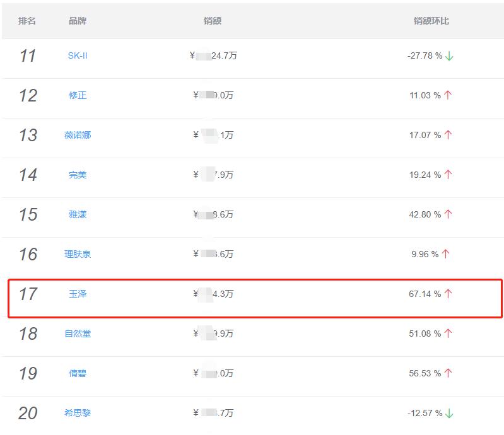Image resolution: width=504 pixels, height=435 pixels.
Task: Click the 销额环比 column header
Action: pyautogui.click(x=431, y=21)
